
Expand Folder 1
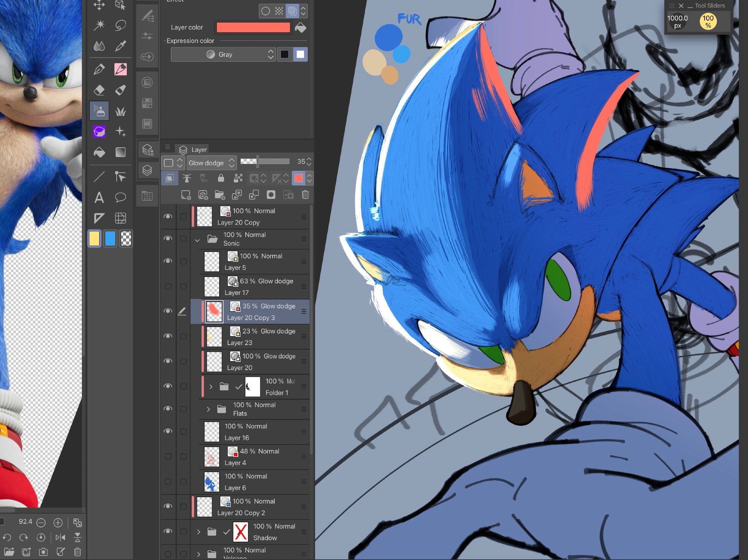coord(211,387)
